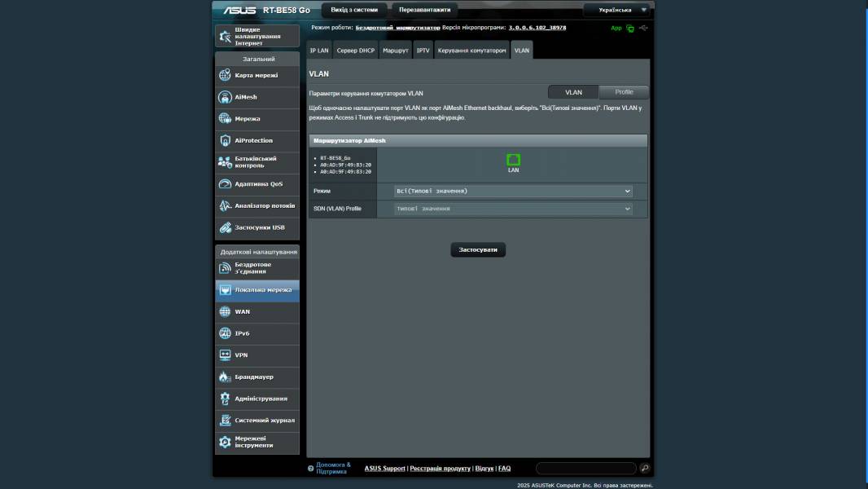Open the IPTV tab
The height and width of the screenshot is (489, 868).
(x=422, y=50)
